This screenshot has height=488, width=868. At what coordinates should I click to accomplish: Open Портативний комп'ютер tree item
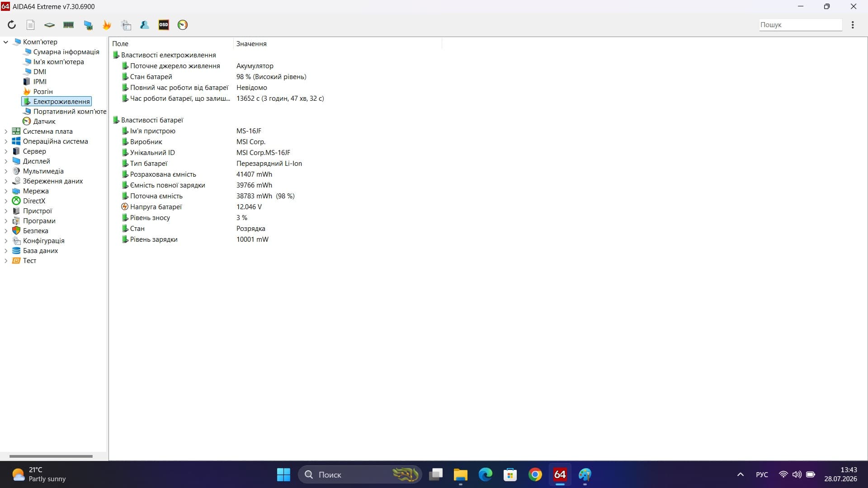coord(70,112)
